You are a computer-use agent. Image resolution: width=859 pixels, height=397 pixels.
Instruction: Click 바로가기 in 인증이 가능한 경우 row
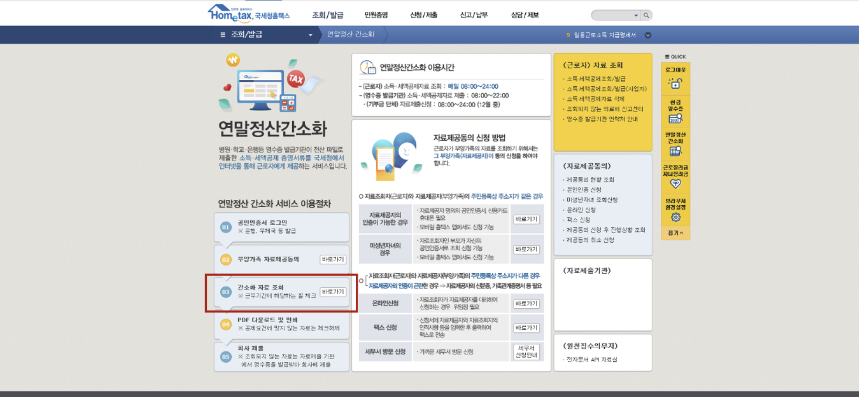pos(526,219)
